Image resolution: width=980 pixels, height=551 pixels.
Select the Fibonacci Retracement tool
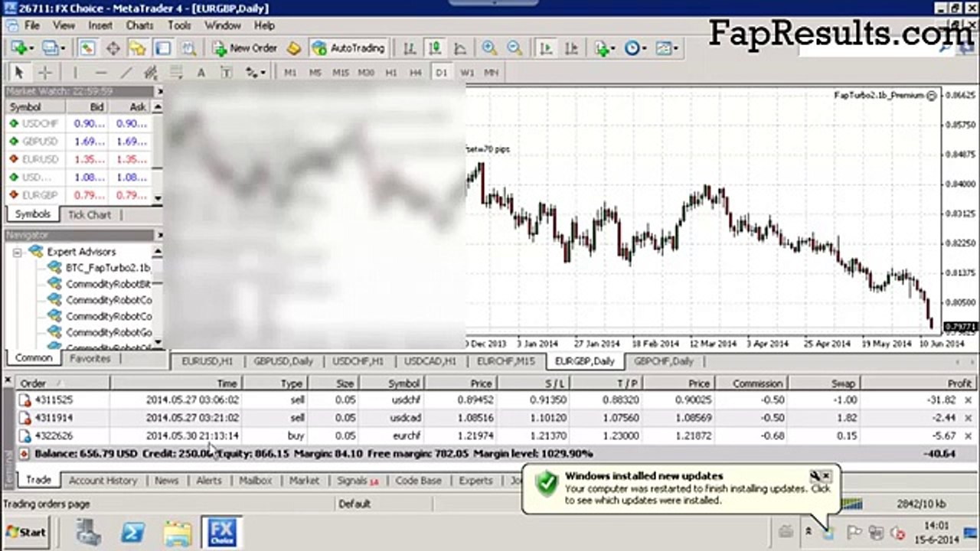(x=176, y=73)
